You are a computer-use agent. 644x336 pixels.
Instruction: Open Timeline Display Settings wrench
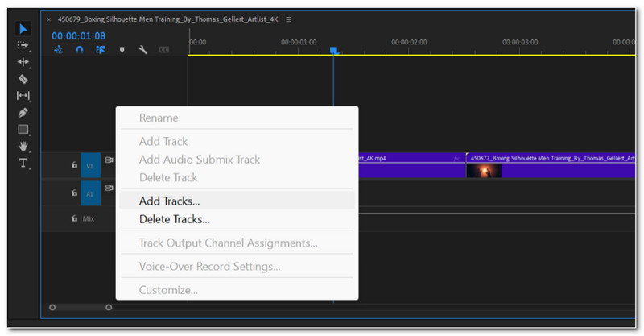pos(142,50)
